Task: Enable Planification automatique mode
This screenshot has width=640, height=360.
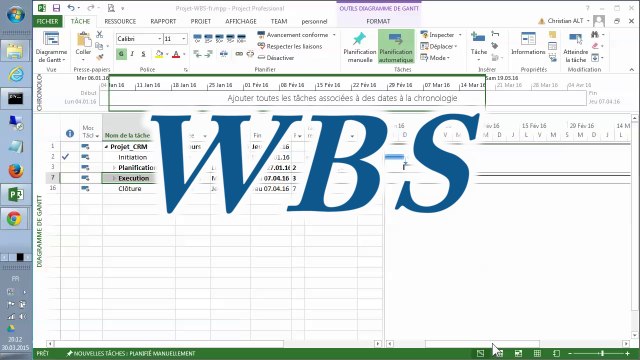Action: point(396,47)
